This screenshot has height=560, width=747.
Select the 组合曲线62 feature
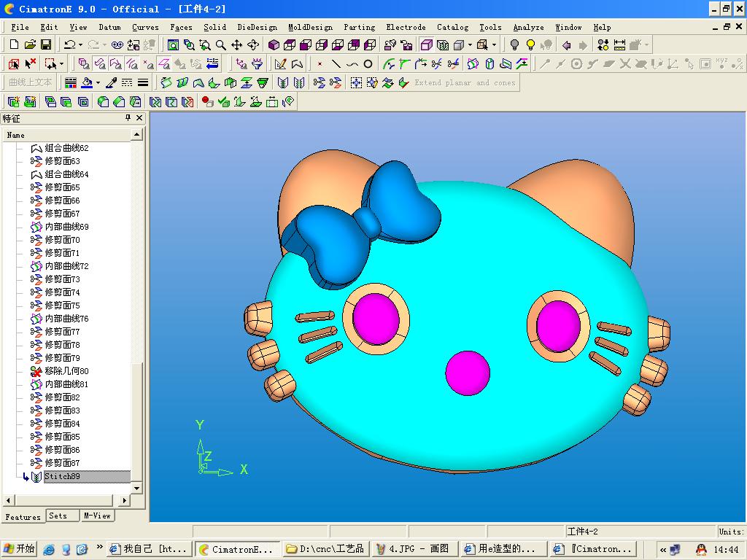coord(66,148)
